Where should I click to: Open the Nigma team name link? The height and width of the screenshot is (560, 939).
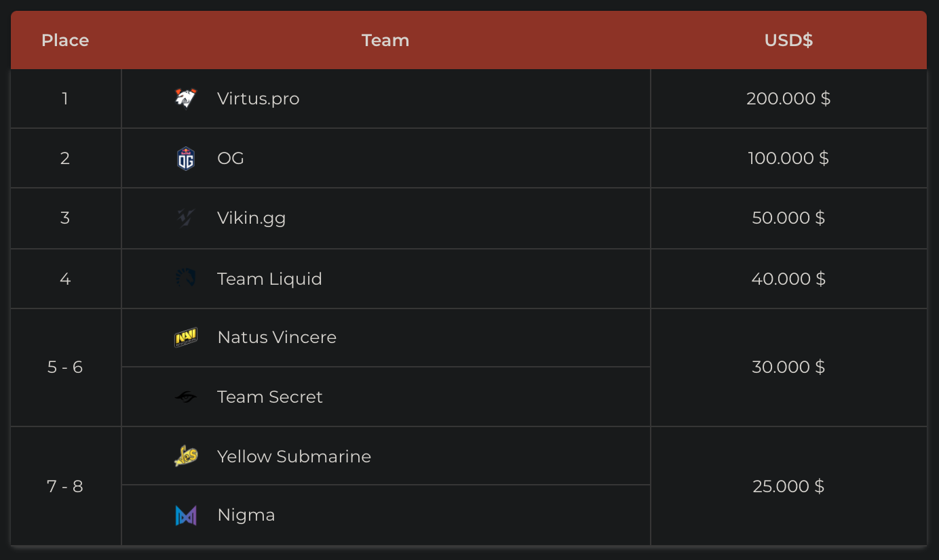click(246, 515)
